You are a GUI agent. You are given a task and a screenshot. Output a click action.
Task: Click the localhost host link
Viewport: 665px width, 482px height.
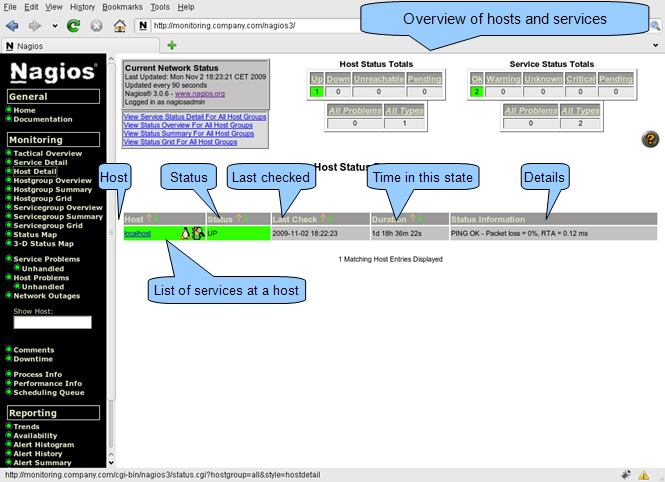tap(137, 234)
